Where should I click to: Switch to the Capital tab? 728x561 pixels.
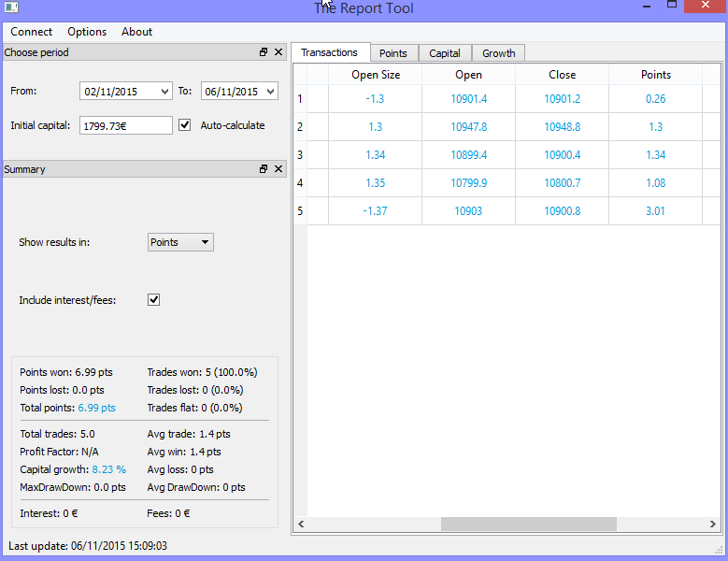[x=445, y=53]
